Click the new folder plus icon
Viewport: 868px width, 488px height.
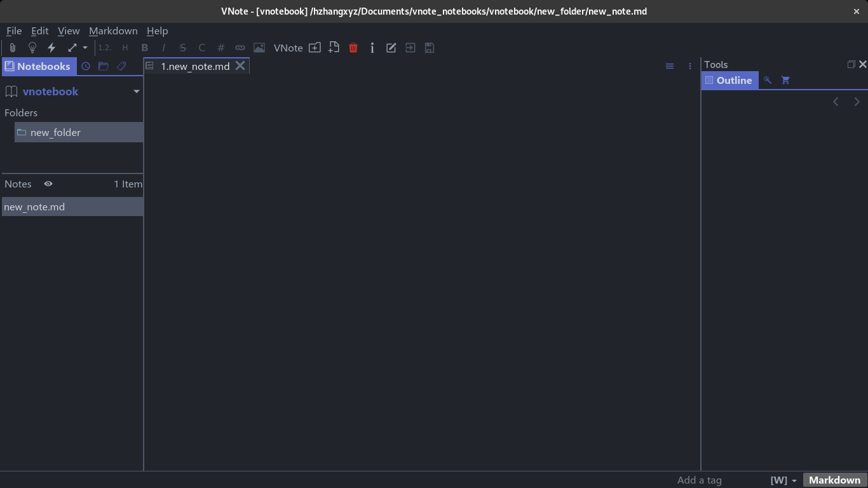click(315, 48)
